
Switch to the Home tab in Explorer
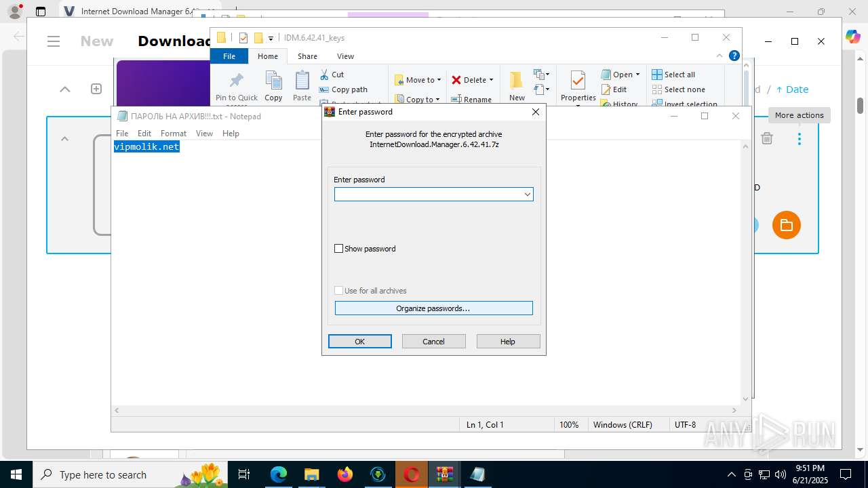(268, 56)
